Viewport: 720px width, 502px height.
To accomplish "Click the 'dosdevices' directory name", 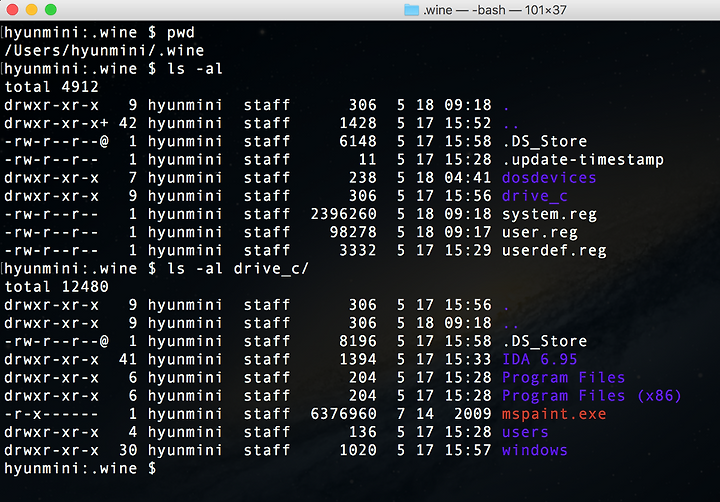I will [549, 178].
